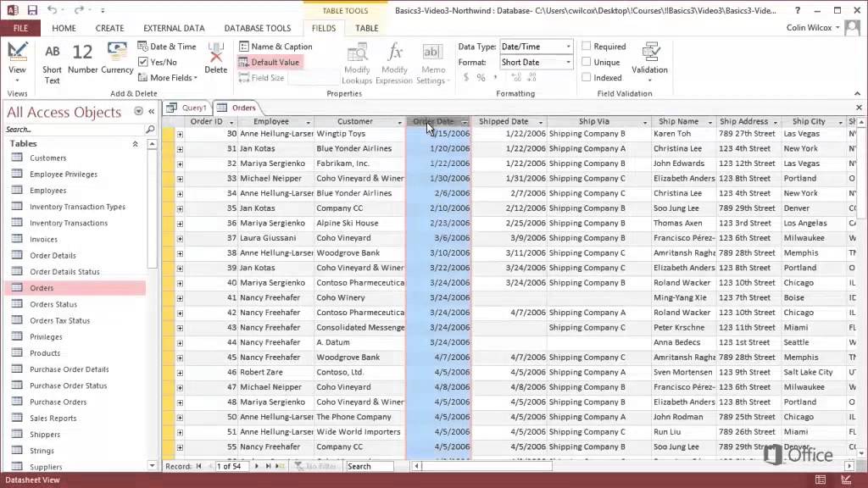Image resolution: width=868 pixels, height=488 pixels.
Task: Open Help with question mark
Action: click(797, 10)
